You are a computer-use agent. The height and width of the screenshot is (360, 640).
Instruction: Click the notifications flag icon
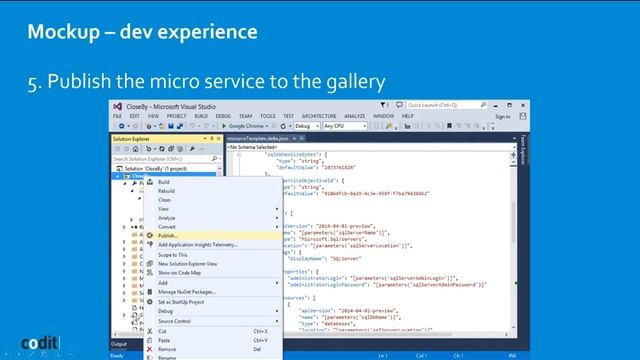click(x=384, y=105)
